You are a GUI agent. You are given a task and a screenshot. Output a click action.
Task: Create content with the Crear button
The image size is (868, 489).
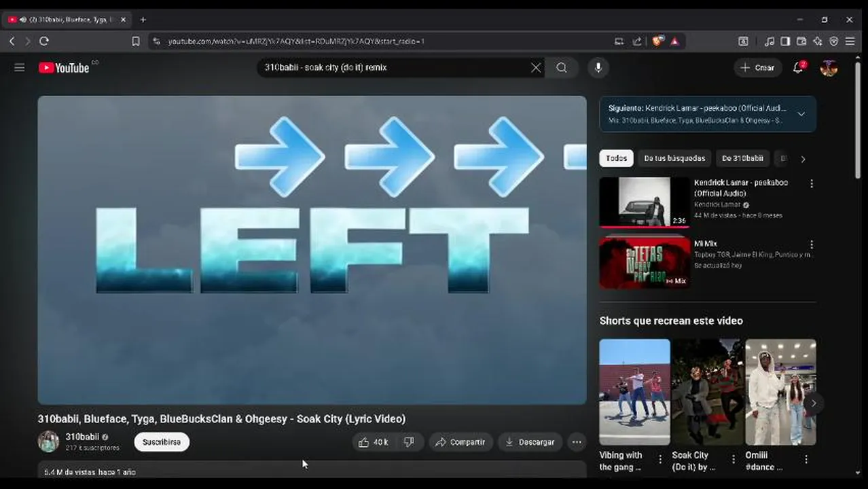[757, 67]
